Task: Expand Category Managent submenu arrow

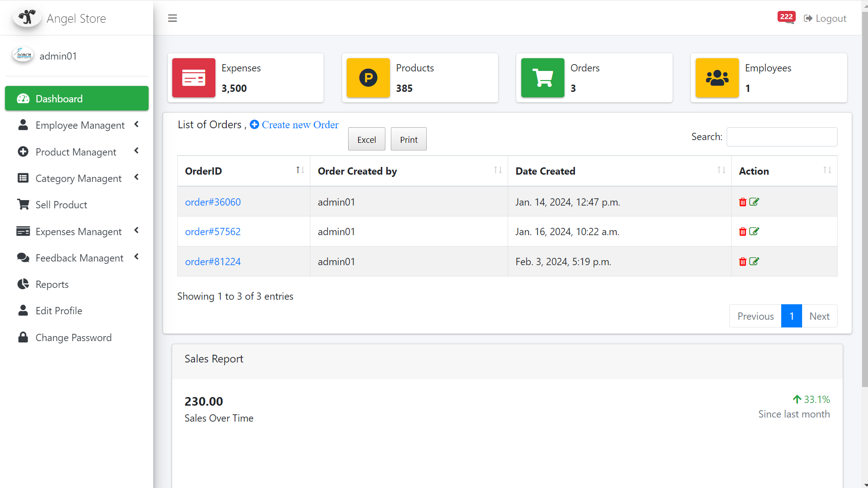Action: pyautogui.click(x=136, y=177)
